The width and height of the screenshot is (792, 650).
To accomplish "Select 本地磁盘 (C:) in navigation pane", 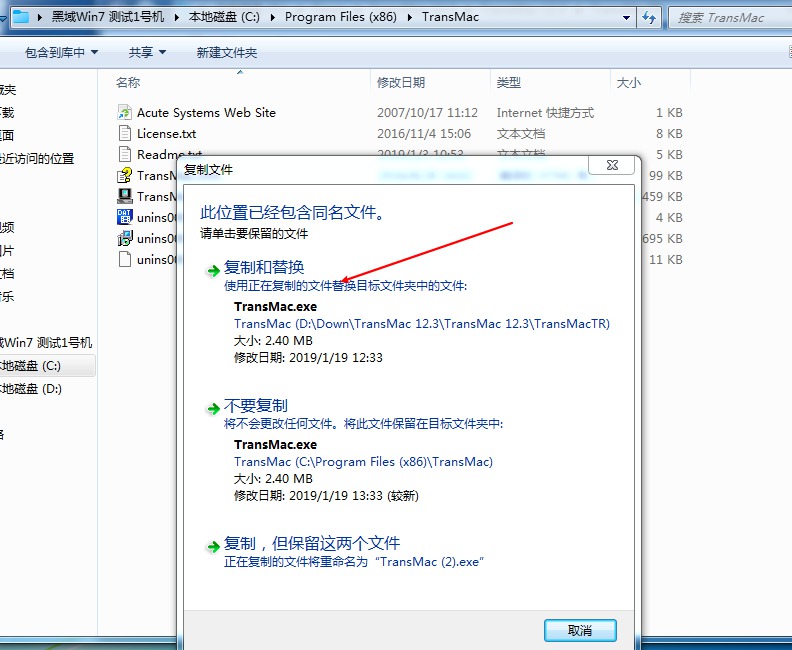I will 45,366.
